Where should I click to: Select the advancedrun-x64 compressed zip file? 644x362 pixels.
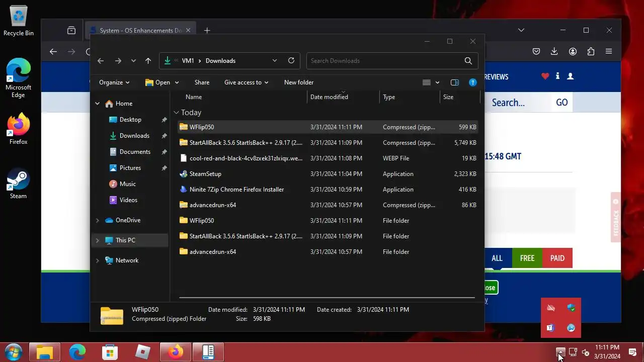[x=328, y=205]
